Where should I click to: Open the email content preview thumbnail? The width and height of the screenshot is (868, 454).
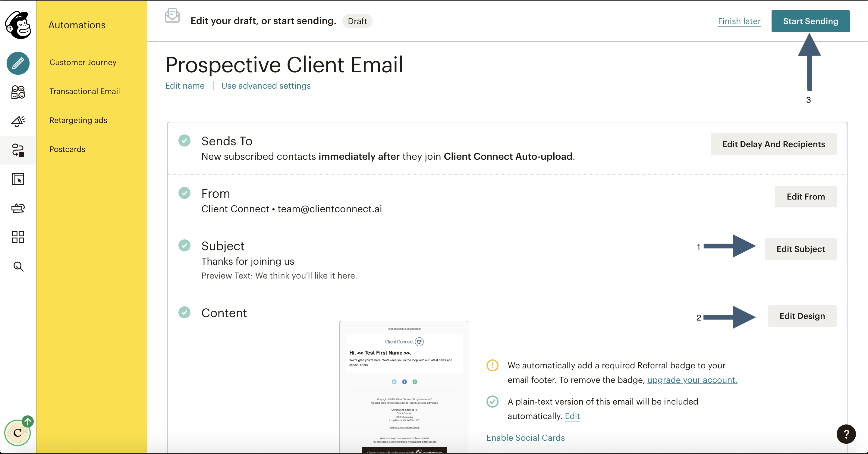404,386
